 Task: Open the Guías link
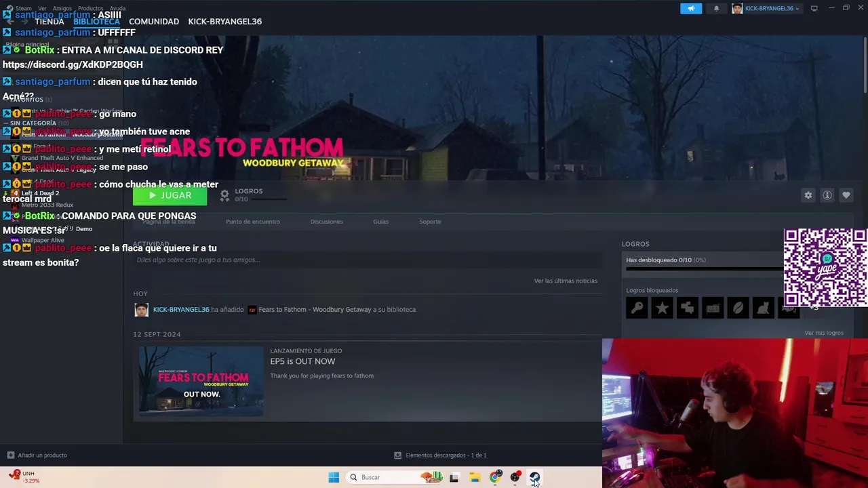click(380, 222)
